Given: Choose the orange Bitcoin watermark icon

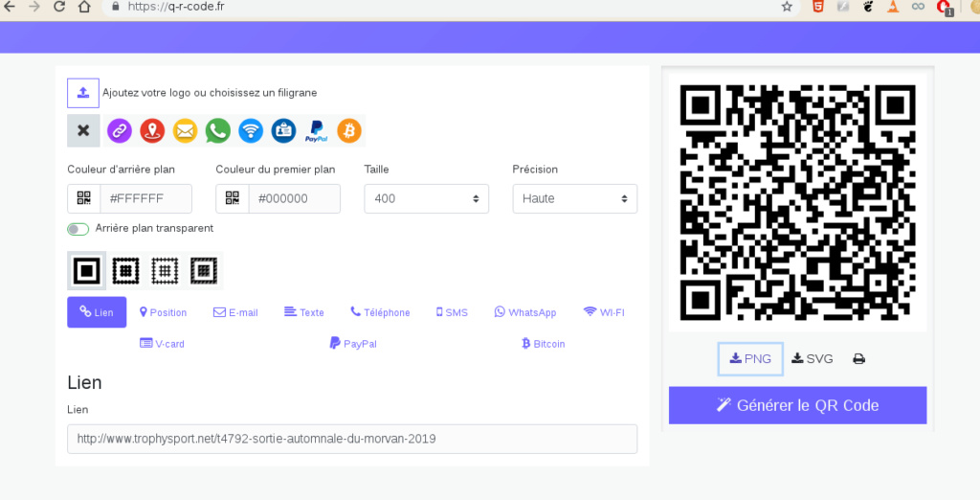Looking at the screenshot, I should pos(349,131).
